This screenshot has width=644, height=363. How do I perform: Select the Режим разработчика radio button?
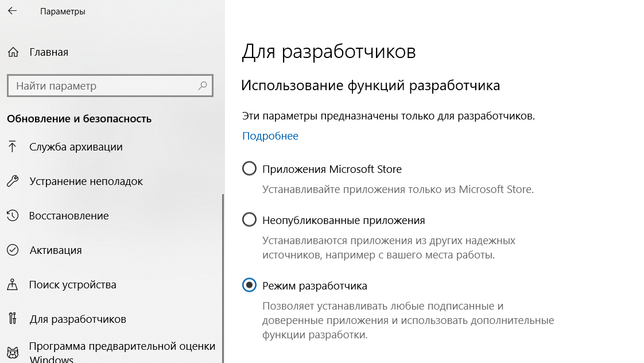249,285
